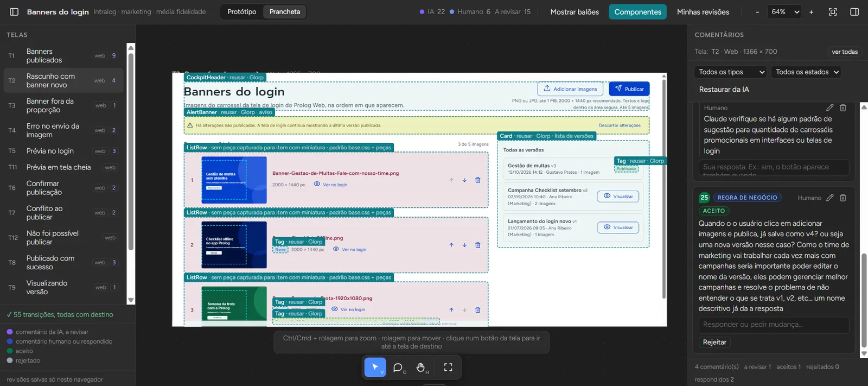Delete the Humano comment about carrosséis

[843, 107]
